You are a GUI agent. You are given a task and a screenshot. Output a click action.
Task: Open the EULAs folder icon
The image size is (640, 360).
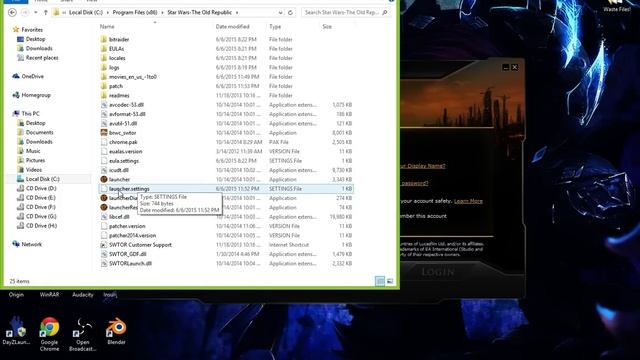104,49
